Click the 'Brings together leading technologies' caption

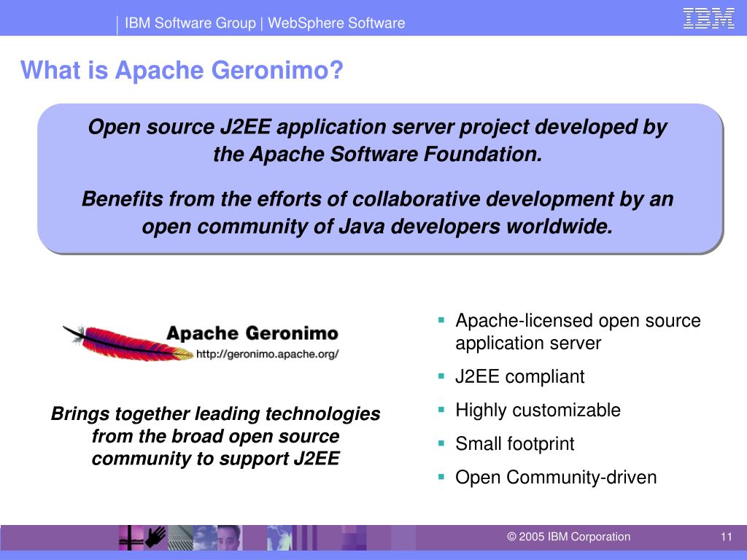click(215, 436)
